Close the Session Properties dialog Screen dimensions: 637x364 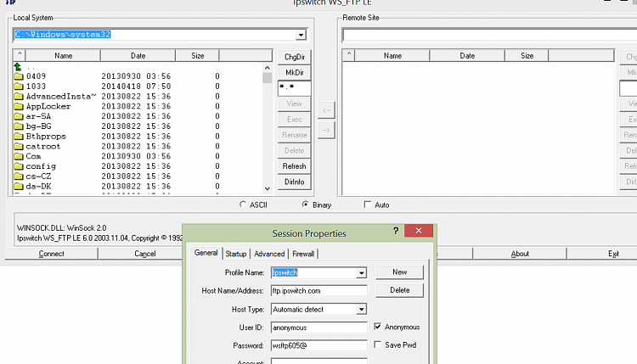pos(419,231)
